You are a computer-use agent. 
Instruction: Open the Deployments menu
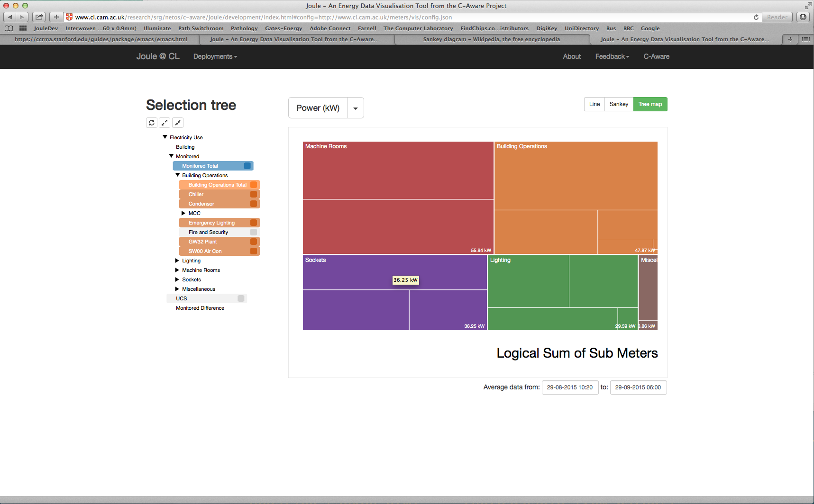click(x=215, y=56)
